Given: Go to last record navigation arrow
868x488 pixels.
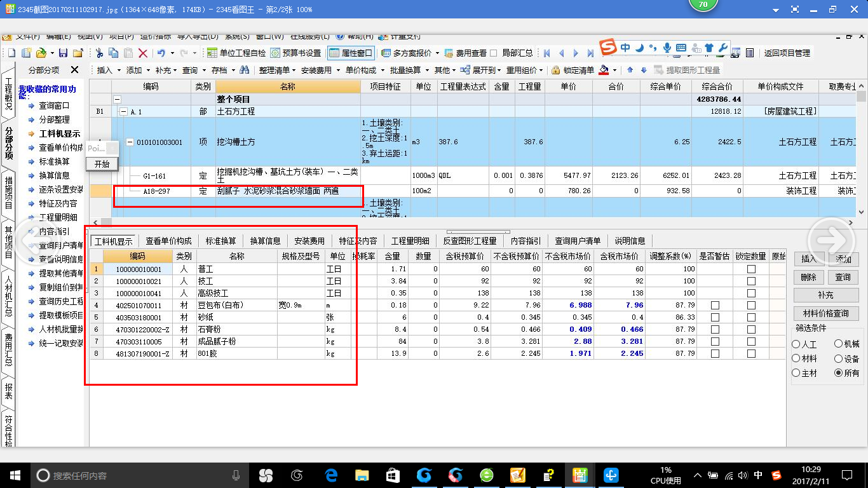Looking at the screenshot, I should (590, 53).
